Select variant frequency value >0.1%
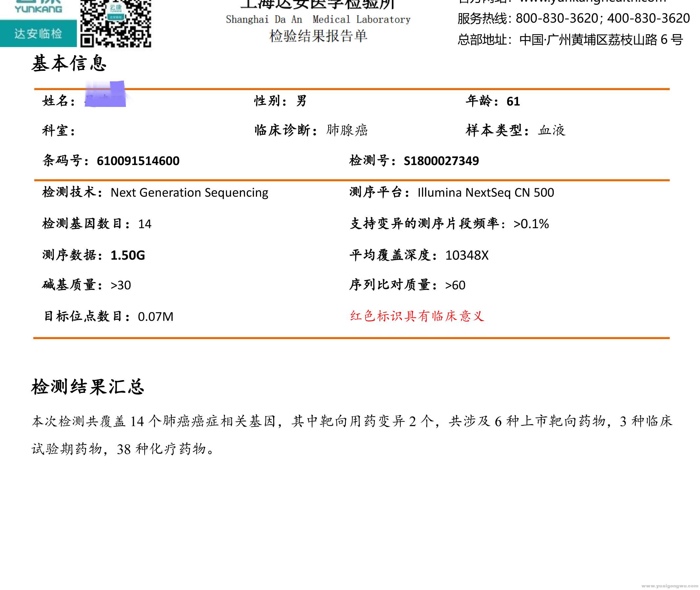 (x=531, y=224)
